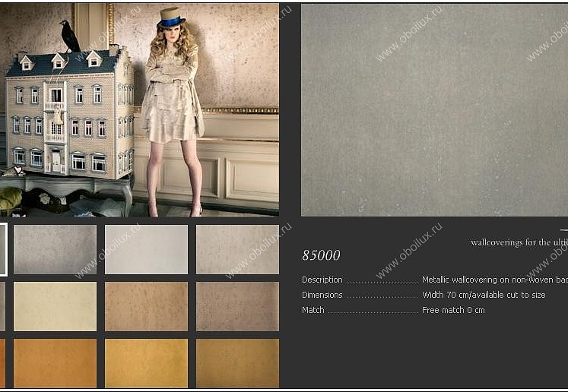Image resolution: width=568 pixels, height=392 pixels.
Task: Click the Dimensions label
Action: tap(322, 295)
